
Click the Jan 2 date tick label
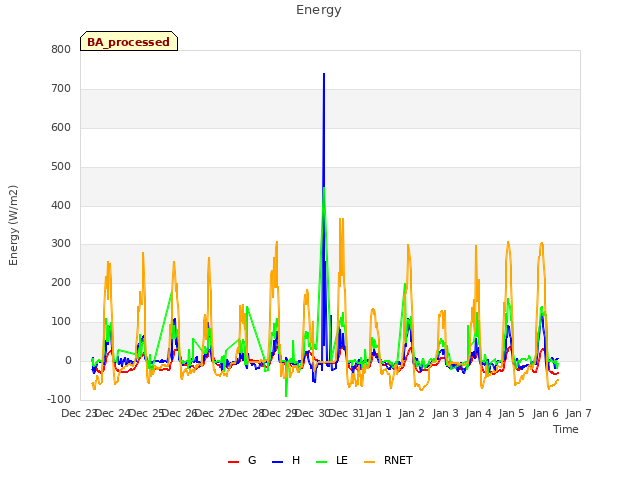tap(411, 413)
